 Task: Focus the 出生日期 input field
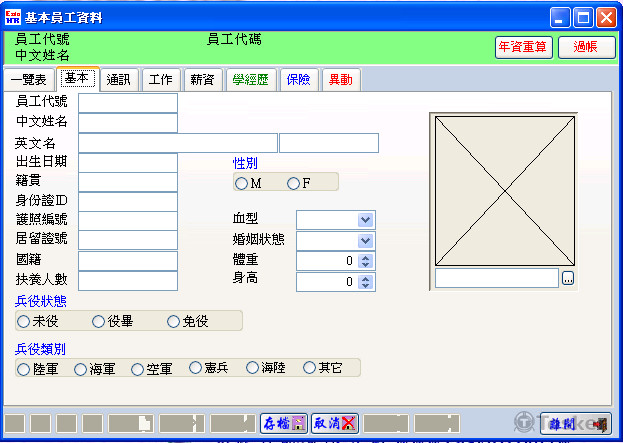tap(128, 163)
